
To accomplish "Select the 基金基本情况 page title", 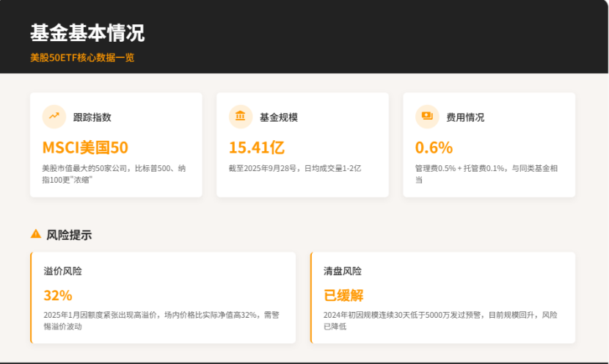I will coord(87,33).
